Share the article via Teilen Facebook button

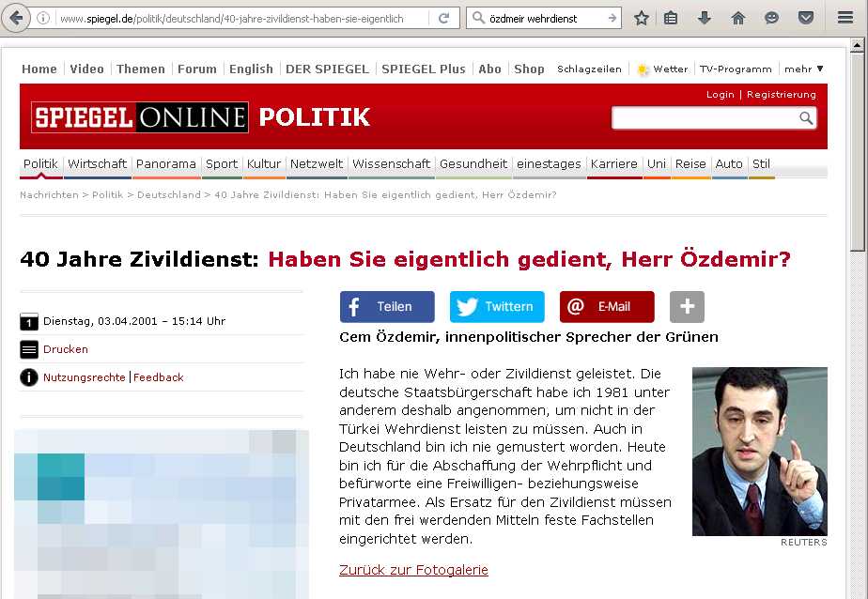coord(387,307)
